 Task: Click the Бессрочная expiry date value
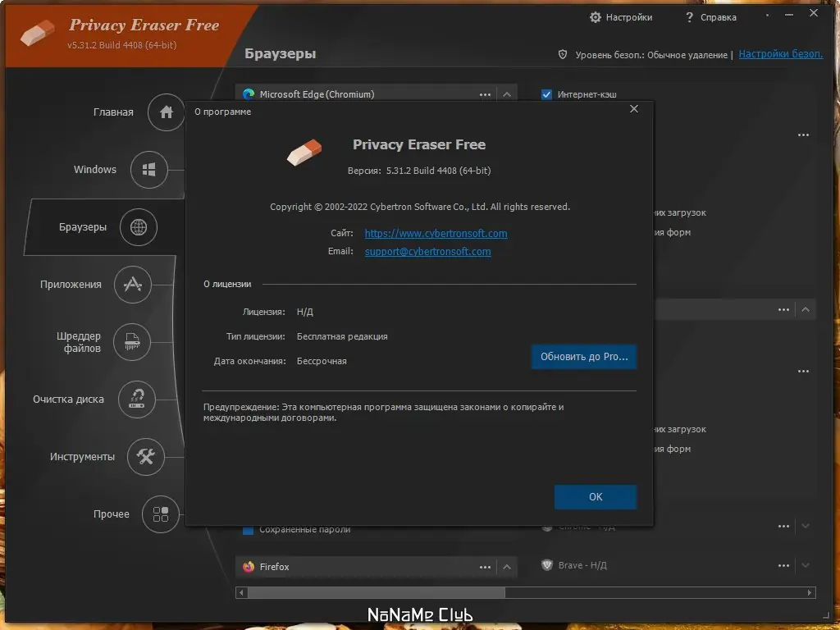322,361
